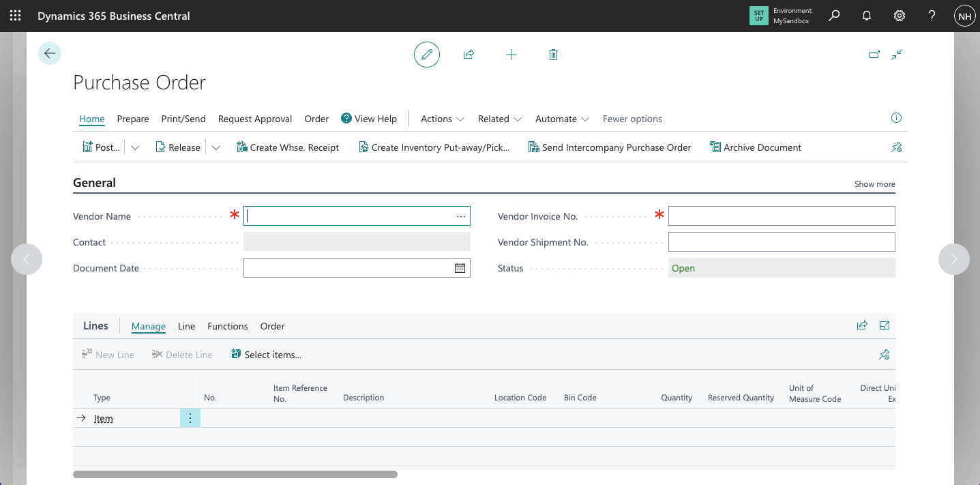Open the search magnifier icon

pos(834,16)
